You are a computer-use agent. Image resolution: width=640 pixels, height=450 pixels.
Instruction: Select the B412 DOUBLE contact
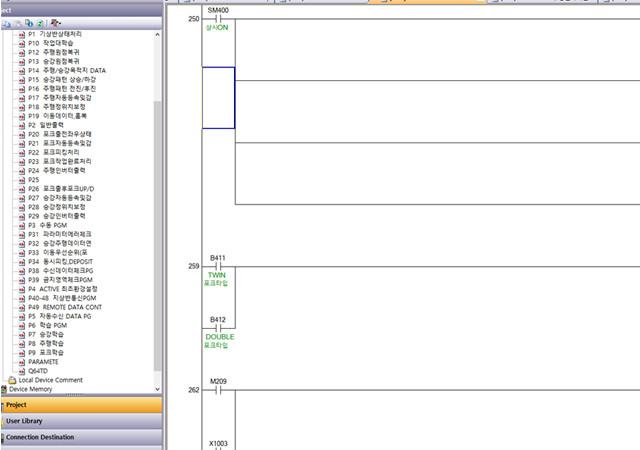click(x=217, y=329)
